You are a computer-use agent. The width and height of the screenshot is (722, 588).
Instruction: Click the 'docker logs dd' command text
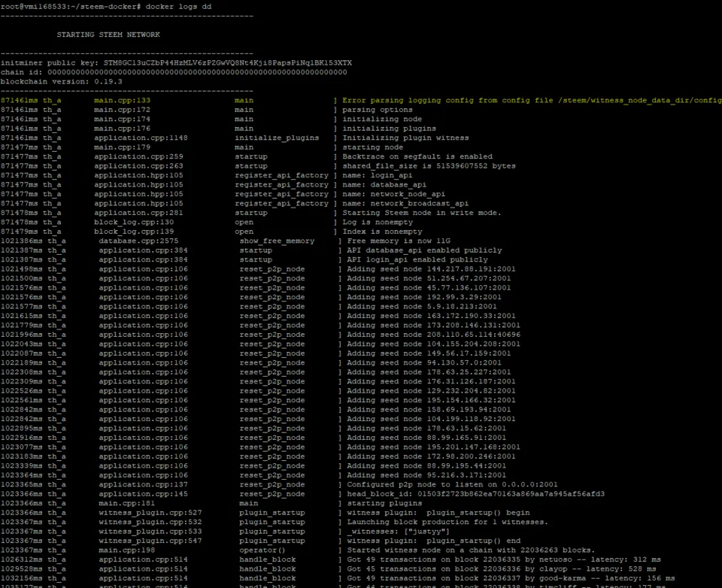178,7
